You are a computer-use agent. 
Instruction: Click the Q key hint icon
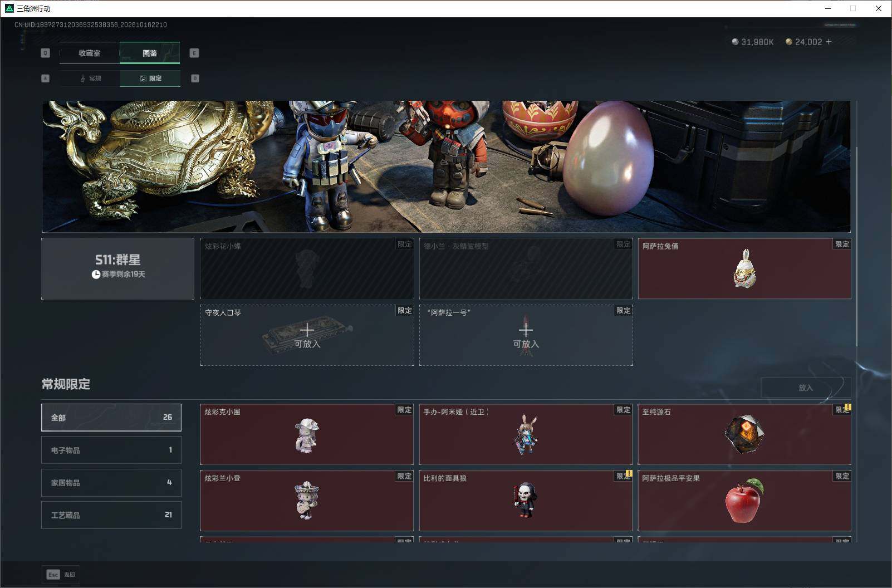[x=46, y=53]
